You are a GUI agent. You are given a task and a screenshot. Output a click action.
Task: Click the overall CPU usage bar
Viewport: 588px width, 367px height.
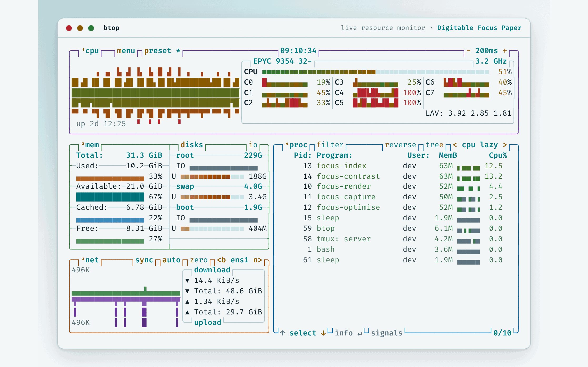376,72
